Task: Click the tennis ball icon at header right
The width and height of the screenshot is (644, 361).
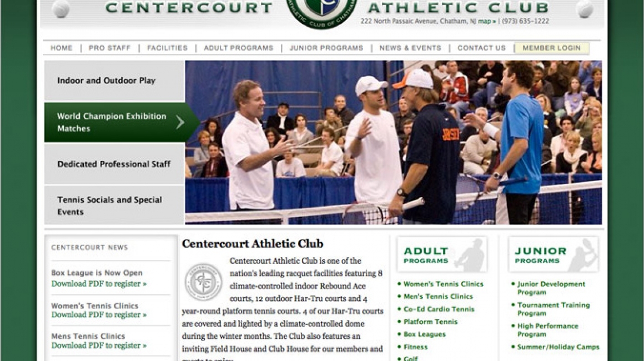Action: tap(585, 8)
